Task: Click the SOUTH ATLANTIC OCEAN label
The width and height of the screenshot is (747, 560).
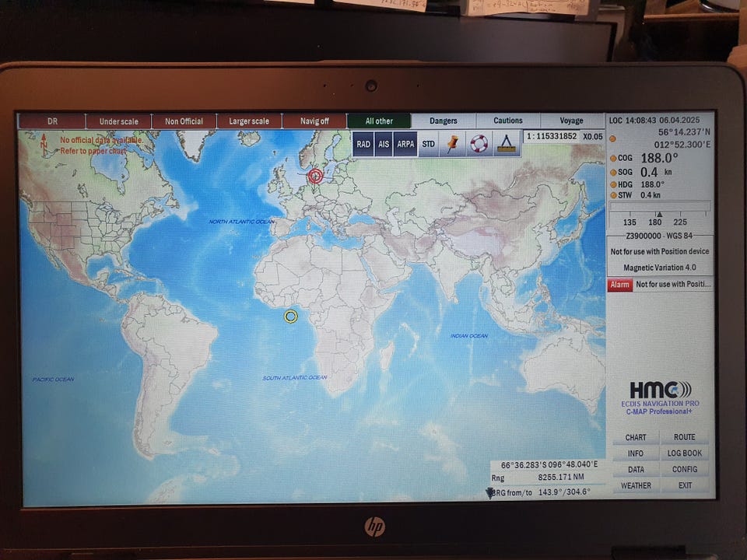Action: tap(294, 378)
